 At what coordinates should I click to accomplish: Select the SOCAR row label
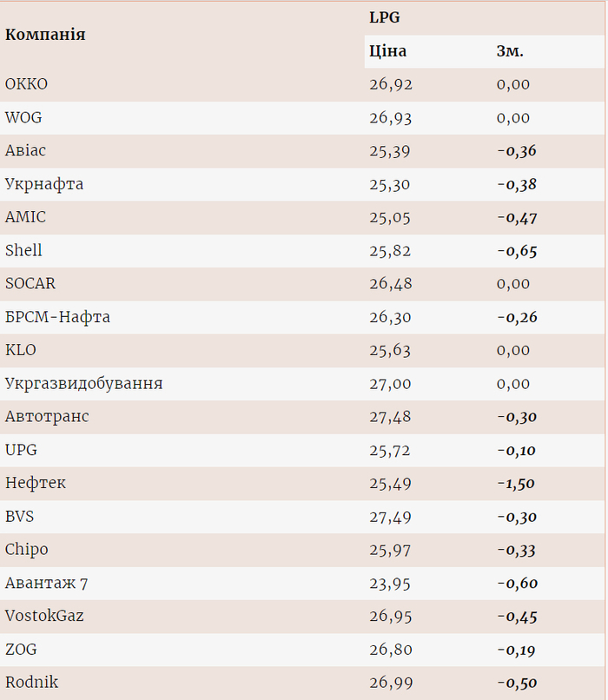click(x=30, y=283)
